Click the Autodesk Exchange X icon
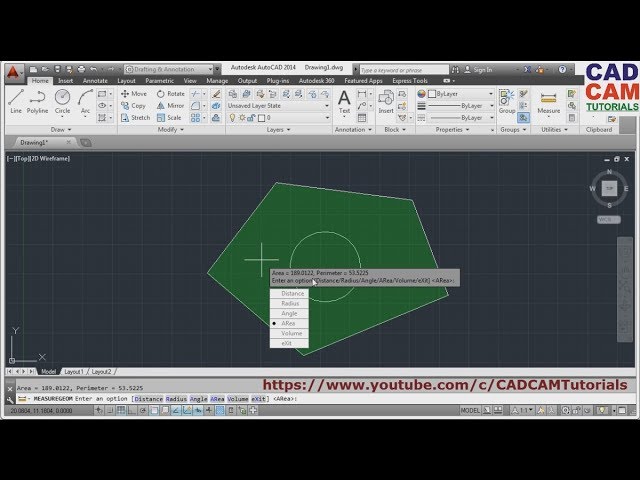The width and height of the screenshot is (640, 480). click(x=527, y=69)
